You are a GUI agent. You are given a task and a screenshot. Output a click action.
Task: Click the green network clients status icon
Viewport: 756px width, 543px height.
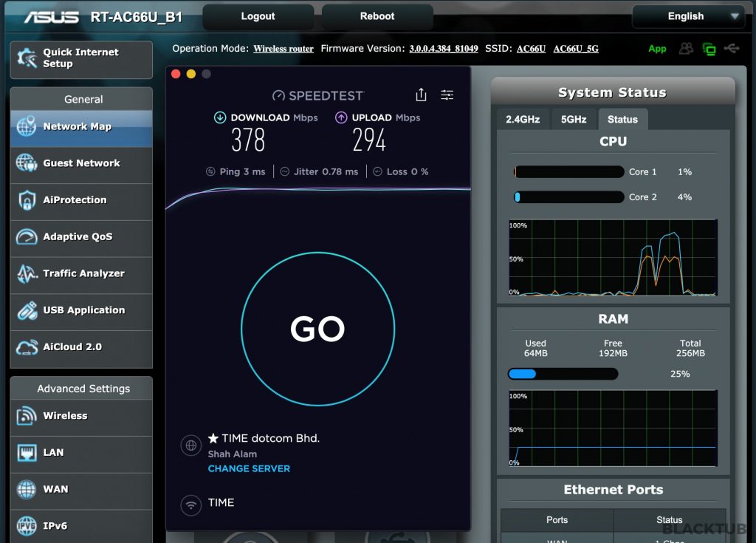pos(709,49)
